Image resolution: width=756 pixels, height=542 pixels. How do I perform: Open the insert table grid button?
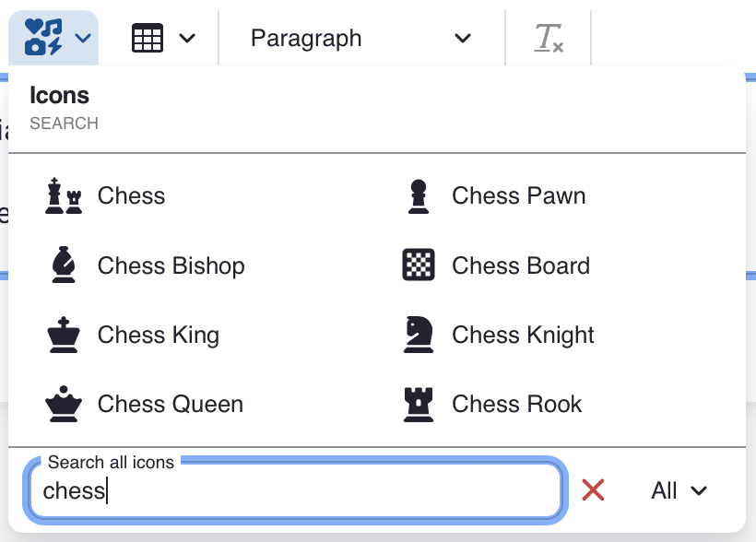(148, 38)
